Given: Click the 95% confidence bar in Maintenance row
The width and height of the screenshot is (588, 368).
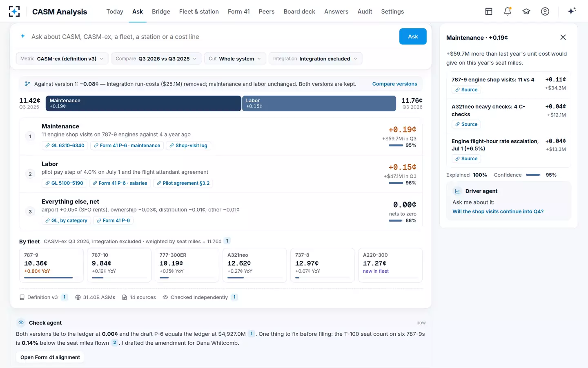Looking at the screenshot, I should [x=396, y=145].
